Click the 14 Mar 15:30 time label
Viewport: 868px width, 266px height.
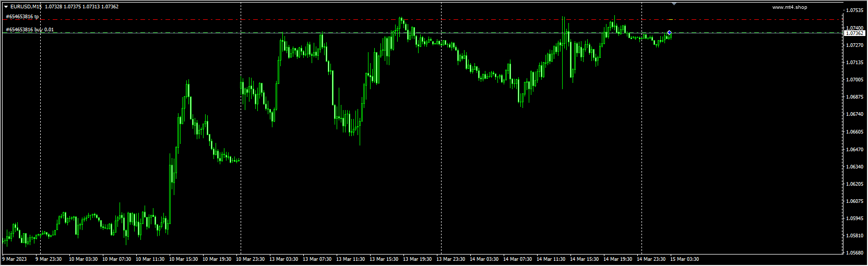coord(584,259)
